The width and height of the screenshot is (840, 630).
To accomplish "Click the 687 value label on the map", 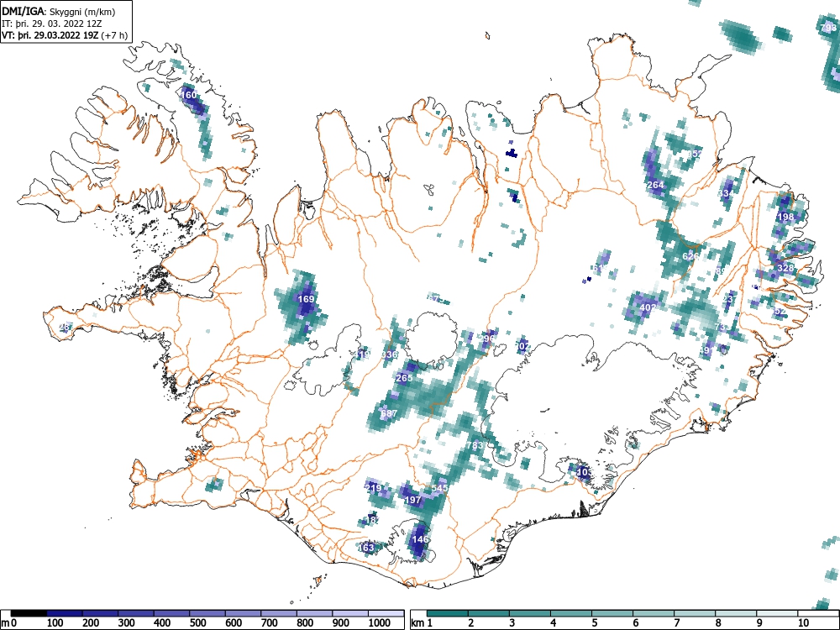I will tap(389, 413).
